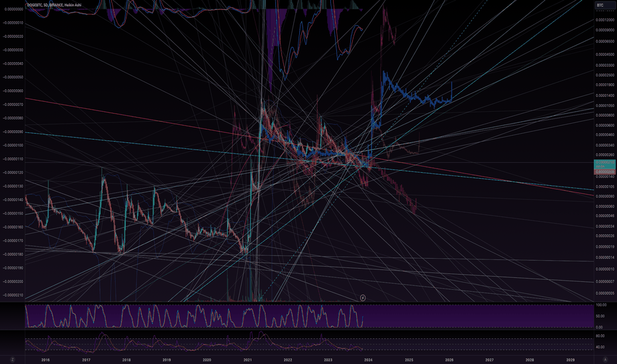617x364 pixels.
Task: Click the DOGEBTC symbol title in chart legend
Action: (34, 5)
